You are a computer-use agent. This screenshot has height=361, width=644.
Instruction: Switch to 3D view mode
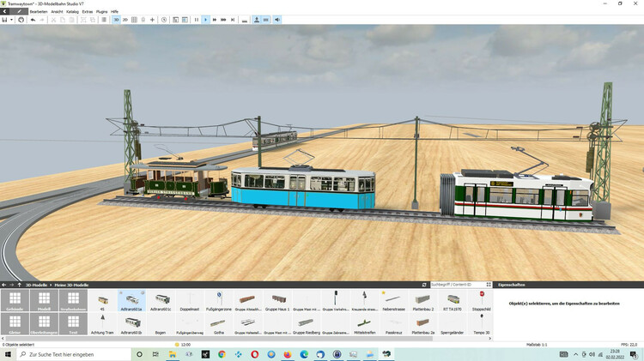(x=116, y=20)
